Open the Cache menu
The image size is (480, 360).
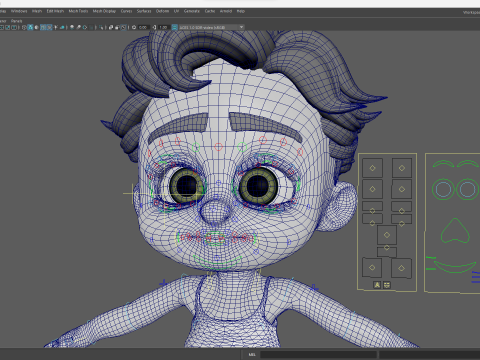tap(210, 11)
